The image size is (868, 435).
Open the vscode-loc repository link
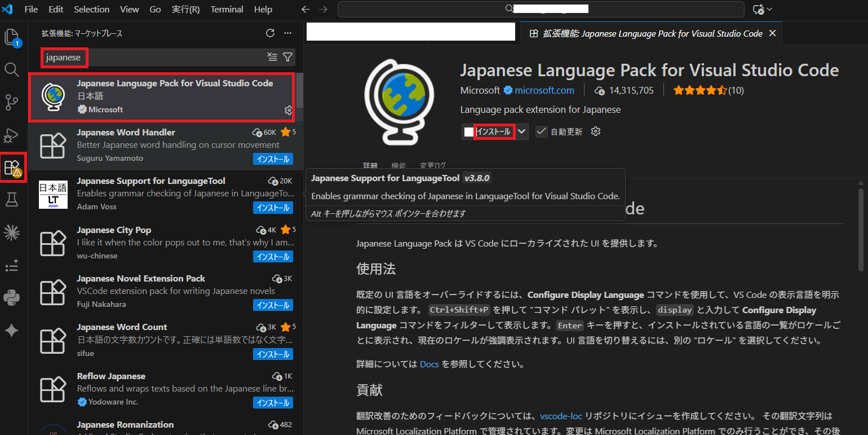pos(561,416)
